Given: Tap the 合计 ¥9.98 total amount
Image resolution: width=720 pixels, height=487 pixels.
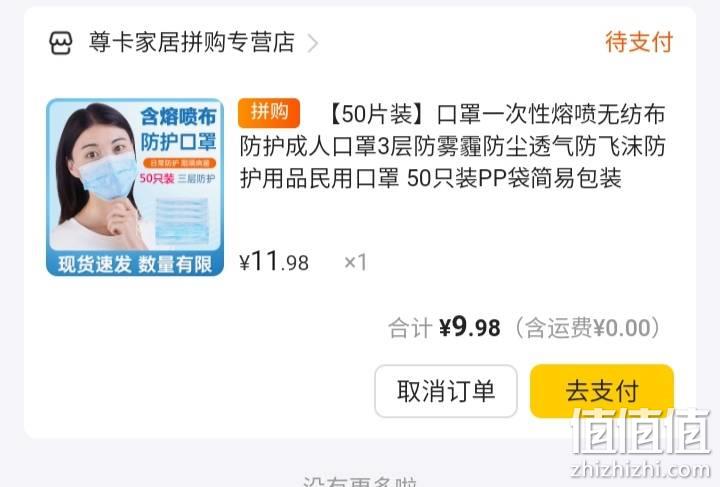Looking at the screenshot, I should [x=444, y=328].
